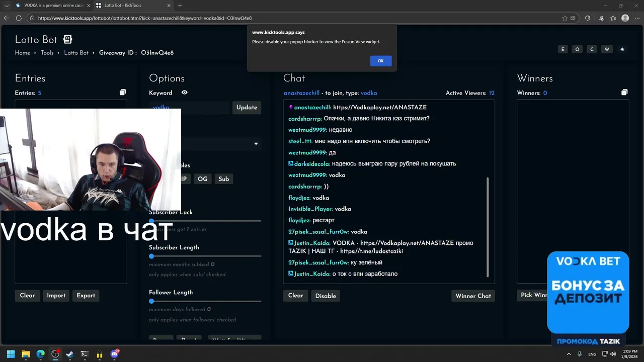Toggle the C panel button
Viewport: 644px width, 362px height.
click(592, 49)
